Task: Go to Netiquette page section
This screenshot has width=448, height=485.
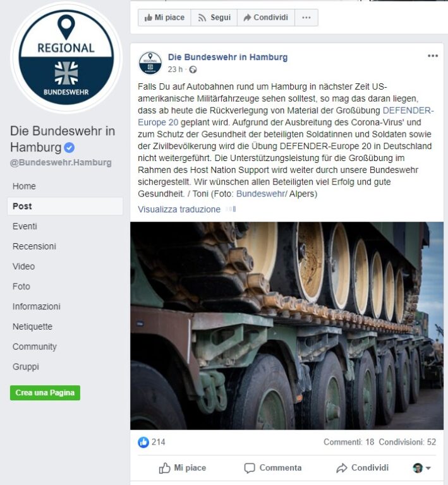Action: pyautogui.click(x=32, y=326)
